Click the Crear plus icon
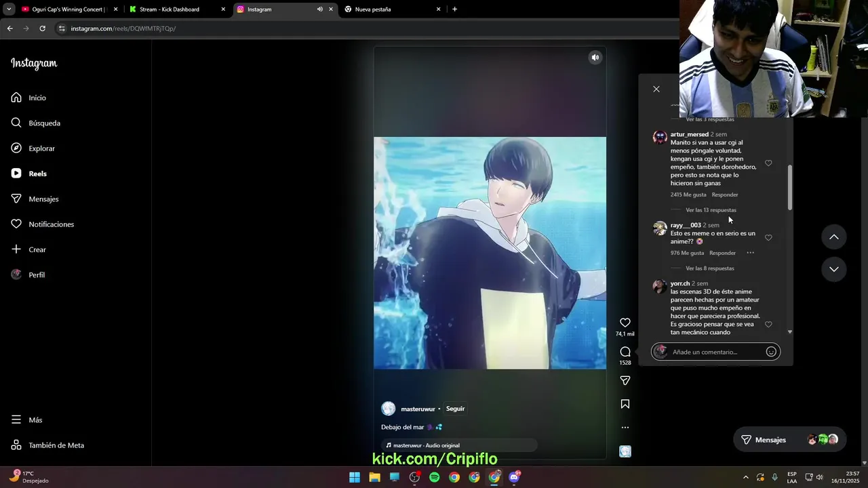Viewport: 868px width, 488px height. (x=16, y=249)
